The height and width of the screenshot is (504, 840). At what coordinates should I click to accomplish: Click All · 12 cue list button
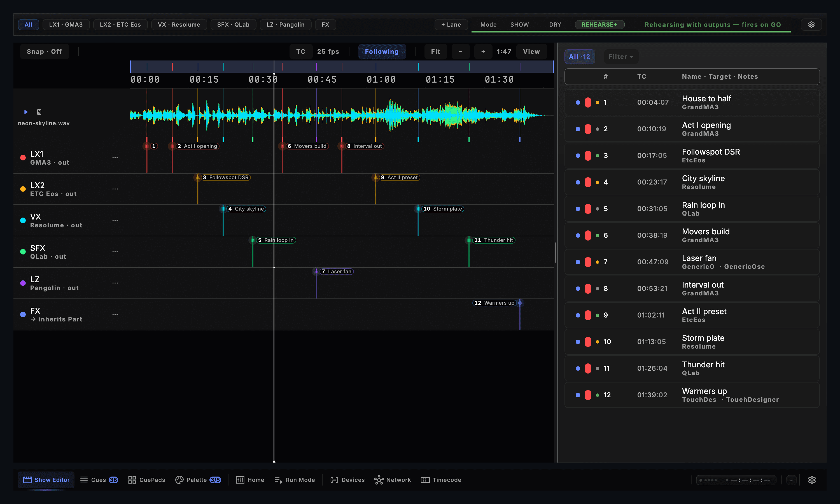click(x=579, y=56)
